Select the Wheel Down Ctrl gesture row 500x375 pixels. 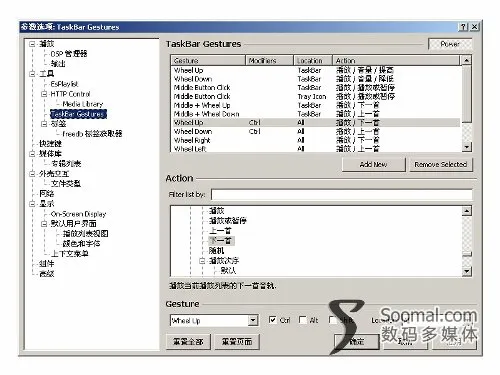click(x=316, y=132)
